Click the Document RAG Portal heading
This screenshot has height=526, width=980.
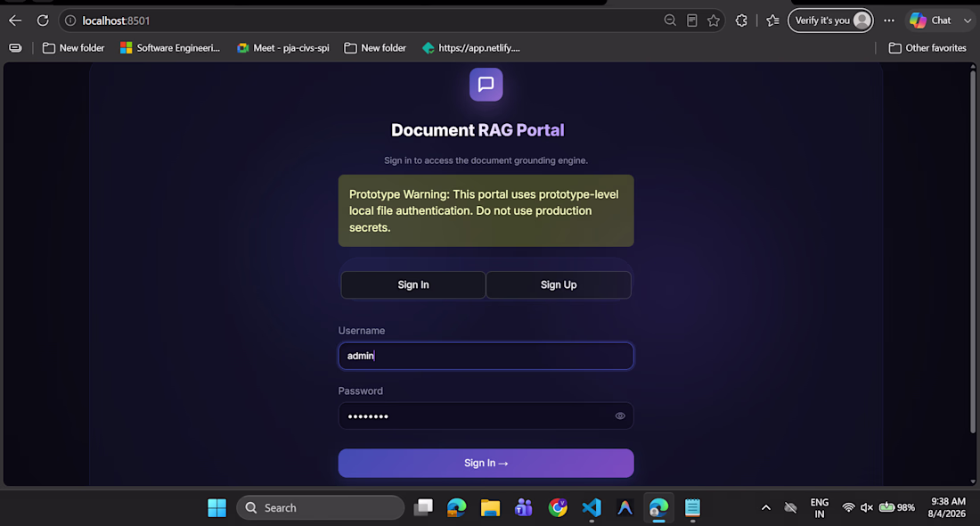tap(478, 130)
